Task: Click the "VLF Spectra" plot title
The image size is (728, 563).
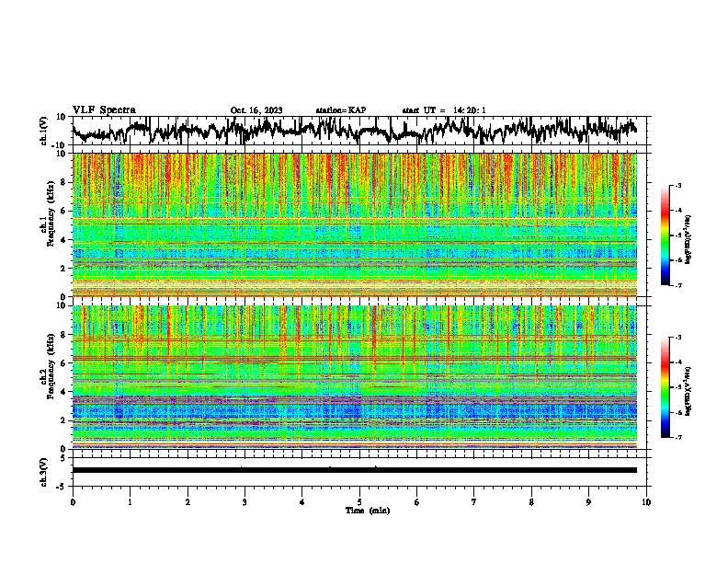Action: [x=104, y=110]
